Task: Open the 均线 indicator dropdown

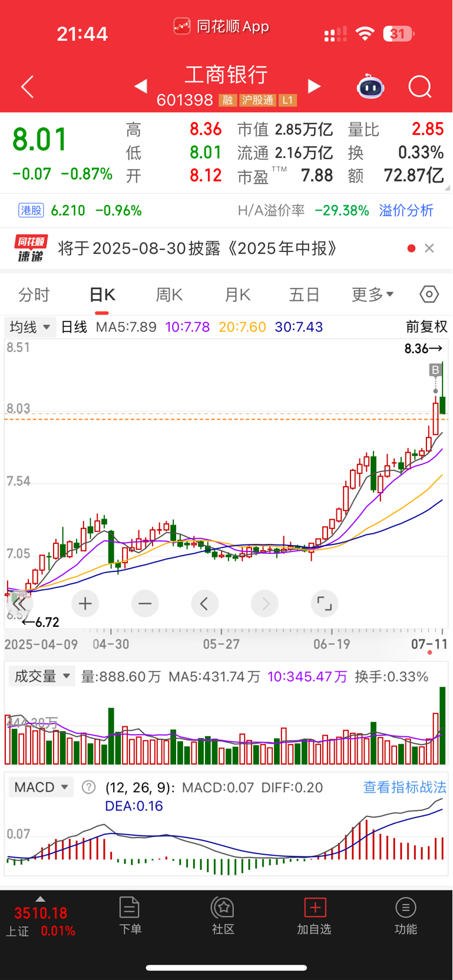Action: pyautogui.click(x=30, y=327)
